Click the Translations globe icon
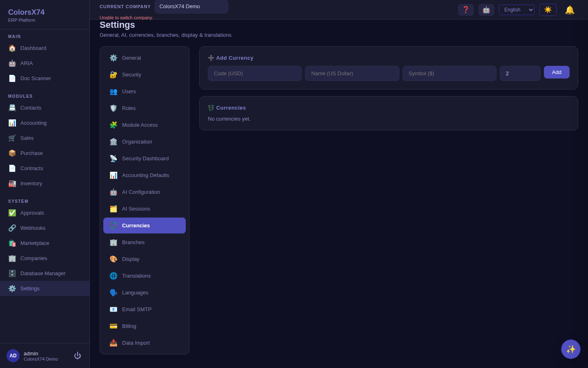Viewport: 588px width, 368px height. tap(114, 276)
